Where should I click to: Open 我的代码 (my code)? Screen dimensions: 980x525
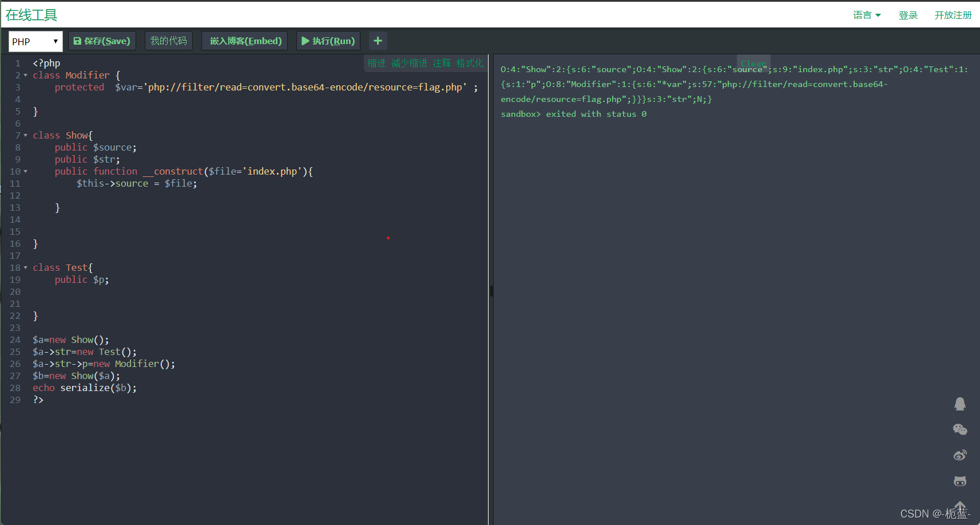pos(169,41)
